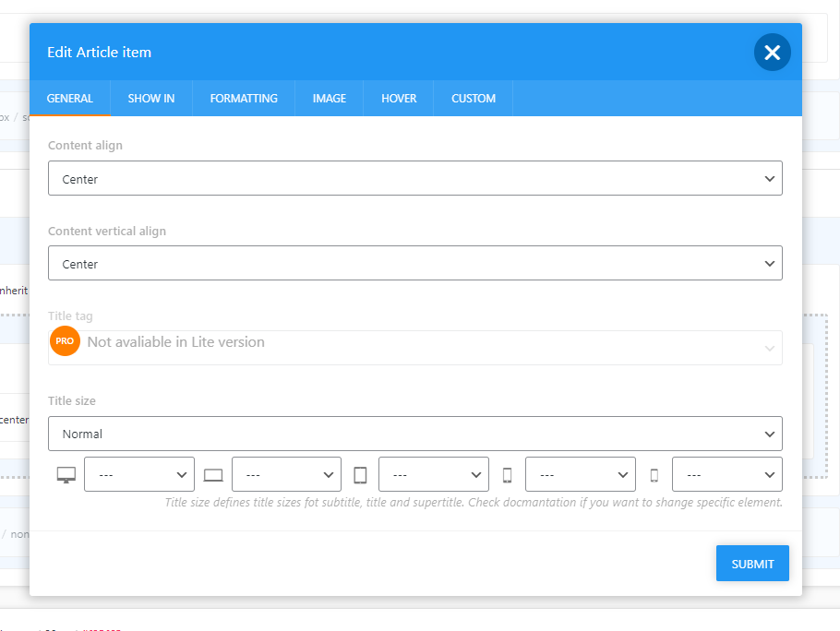Click the Title tag label
Viewport: 840px width, 631px height.
pos(70,315)
